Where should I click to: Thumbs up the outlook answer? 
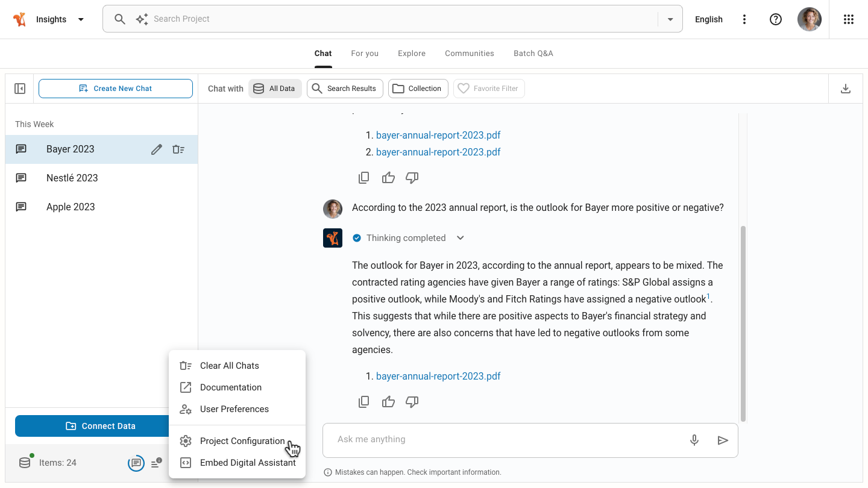click(x=388, y=402)
